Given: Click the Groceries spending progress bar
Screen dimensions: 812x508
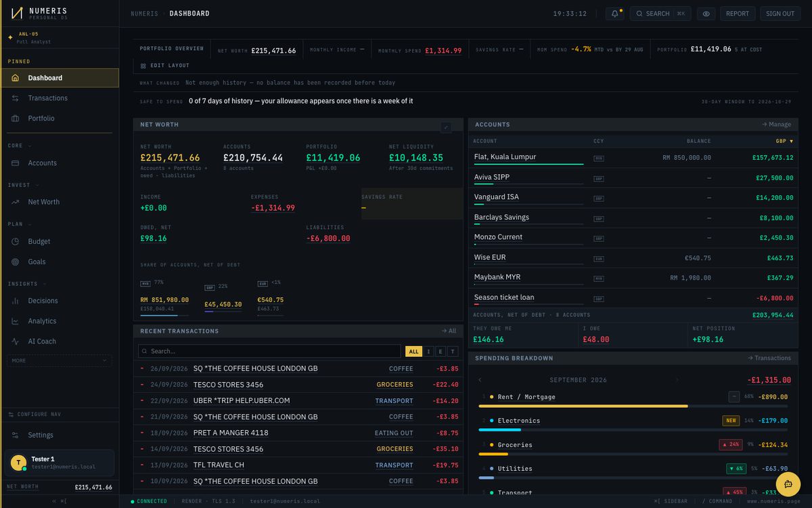Looking at the screenshot, I should tap(633, 454).
